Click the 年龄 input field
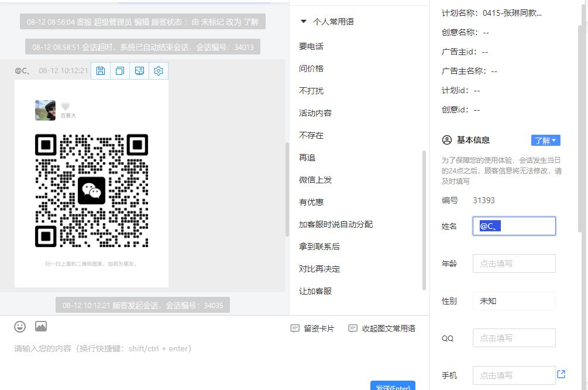 coord(514,264)
